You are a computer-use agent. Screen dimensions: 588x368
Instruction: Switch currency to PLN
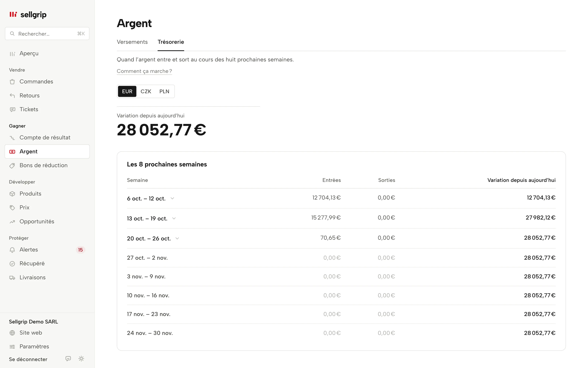(164, 92)
